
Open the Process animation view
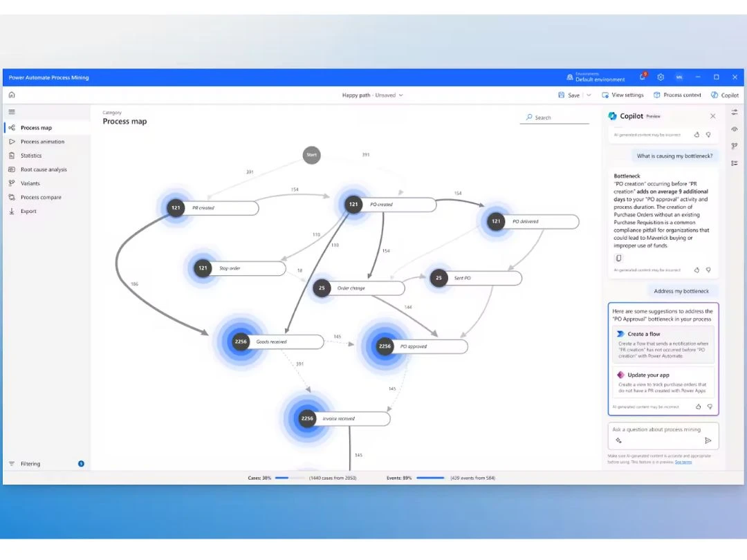41,142
